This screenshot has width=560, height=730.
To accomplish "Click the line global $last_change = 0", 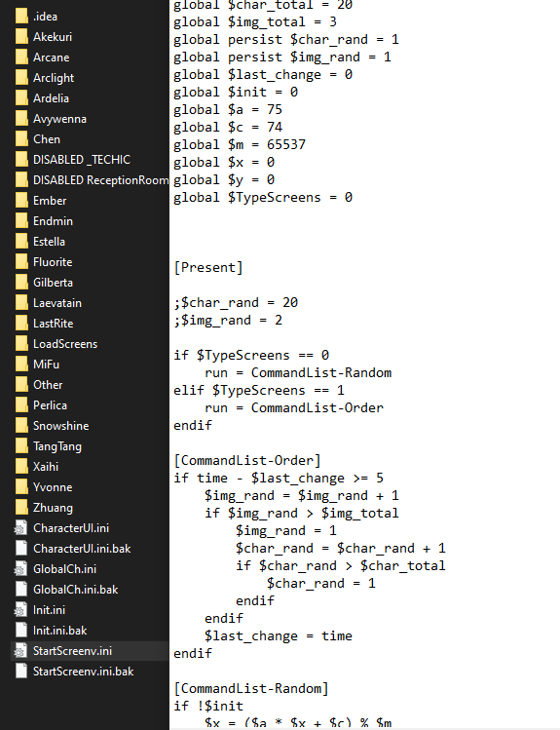I will click(263, 75).
